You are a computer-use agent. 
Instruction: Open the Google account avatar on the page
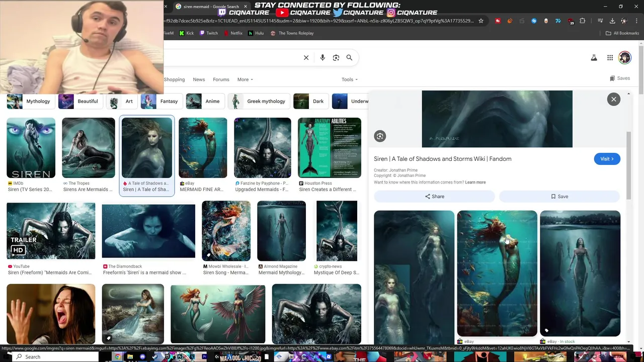coord(624,57)
